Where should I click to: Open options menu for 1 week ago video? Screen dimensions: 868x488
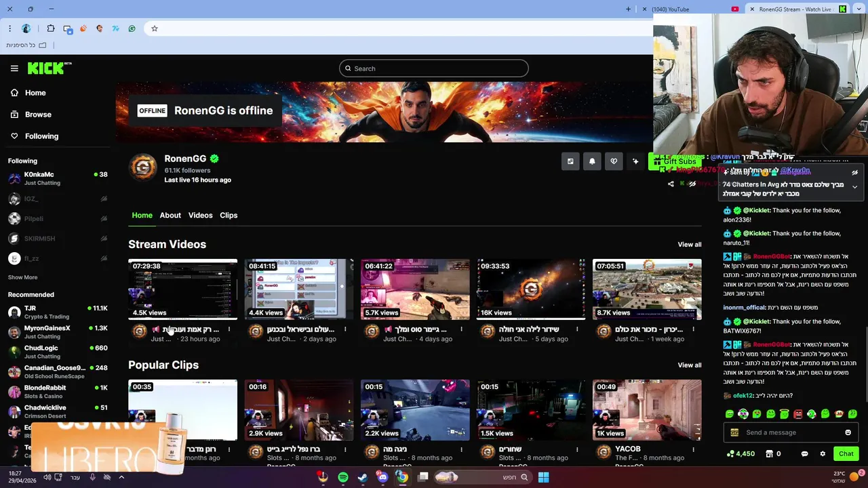coord(693,329)
